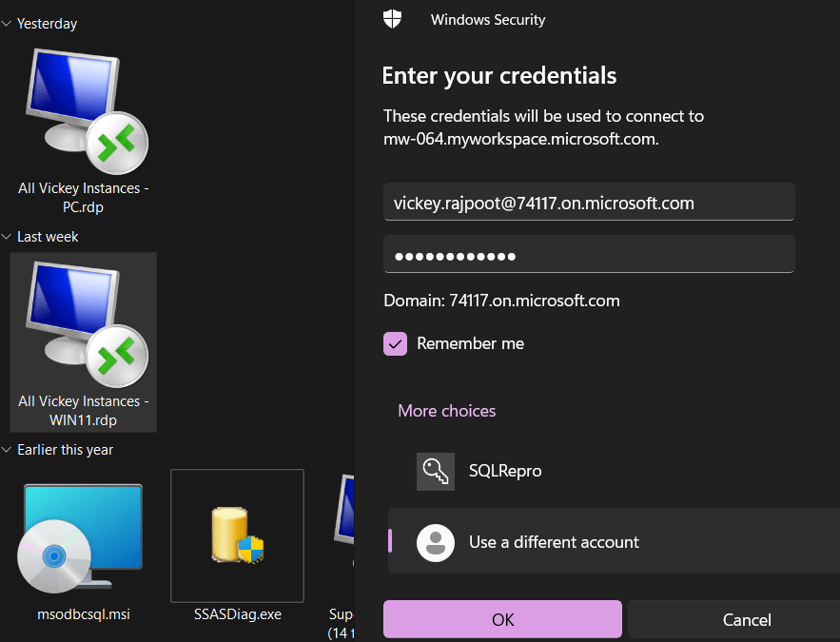840x642 pixels.
Task: Click the All Vickey Instances - WIN11.rdp label
Action: coord(83,411)
